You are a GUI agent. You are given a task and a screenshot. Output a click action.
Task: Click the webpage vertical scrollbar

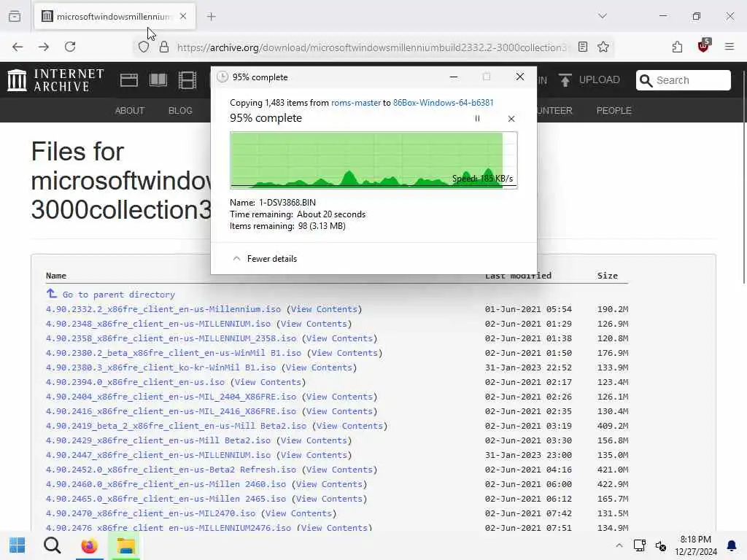coord(744,176)
